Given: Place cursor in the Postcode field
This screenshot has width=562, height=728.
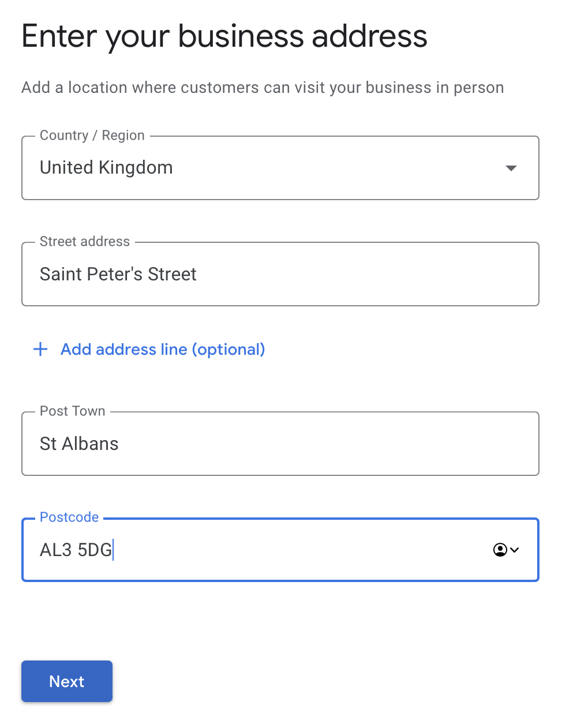Looking at the screenshot, I should coord(280,550).
